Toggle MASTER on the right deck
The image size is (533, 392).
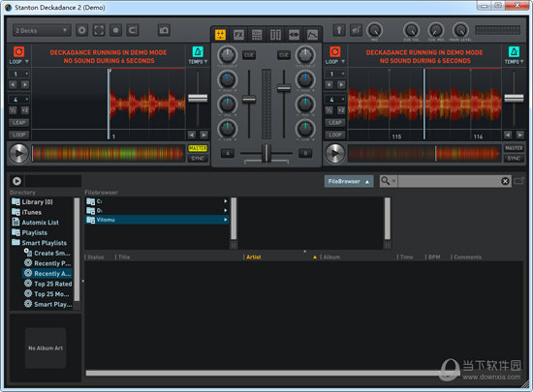click(514, 148)
